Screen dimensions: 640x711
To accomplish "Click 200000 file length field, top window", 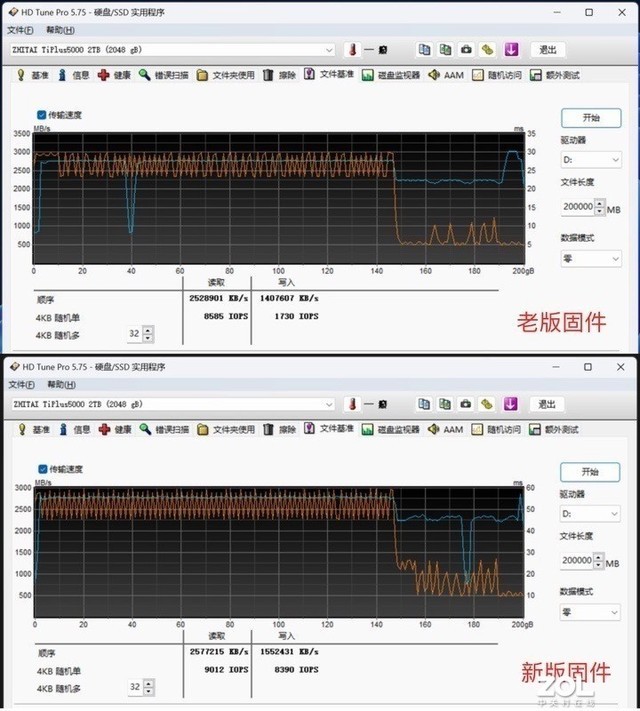I will pos(578,207).
